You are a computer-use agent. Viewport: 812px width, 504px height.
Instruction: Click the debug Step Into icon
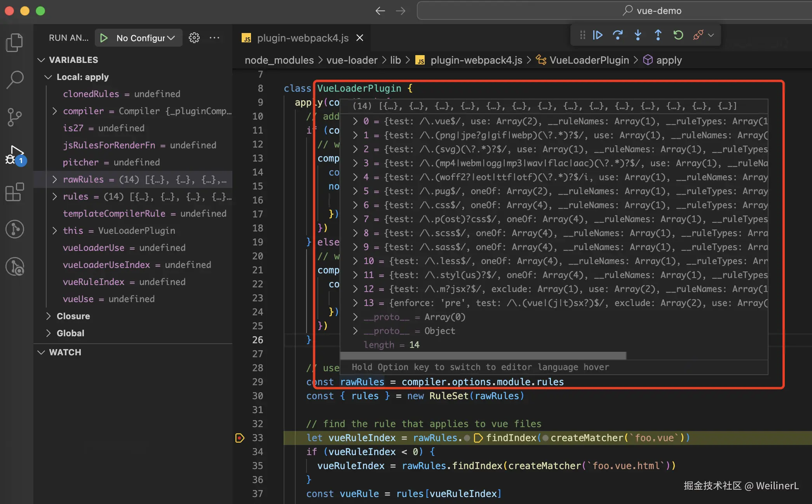tap(638, 35)
